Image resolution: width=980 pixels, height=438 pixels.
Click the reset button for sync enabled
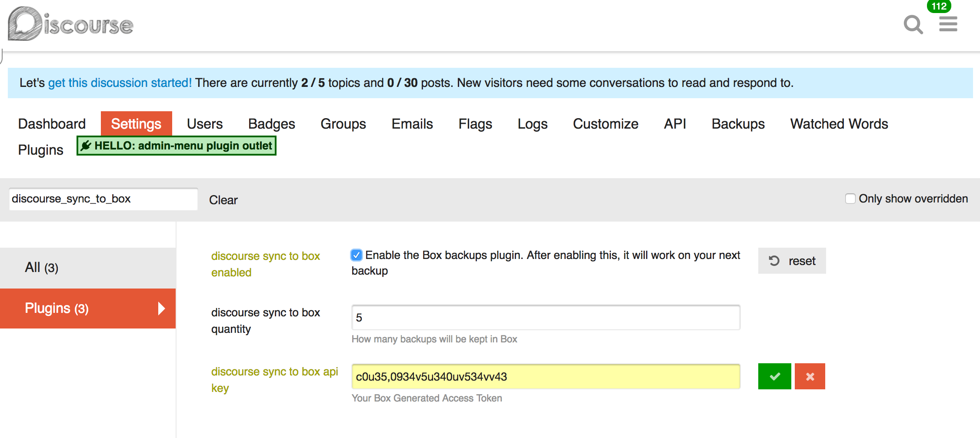coord(792,261)
